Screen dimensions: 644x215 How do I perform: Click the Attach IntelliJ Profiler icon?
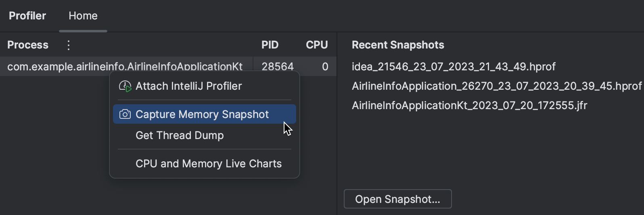tap(125, 86)
